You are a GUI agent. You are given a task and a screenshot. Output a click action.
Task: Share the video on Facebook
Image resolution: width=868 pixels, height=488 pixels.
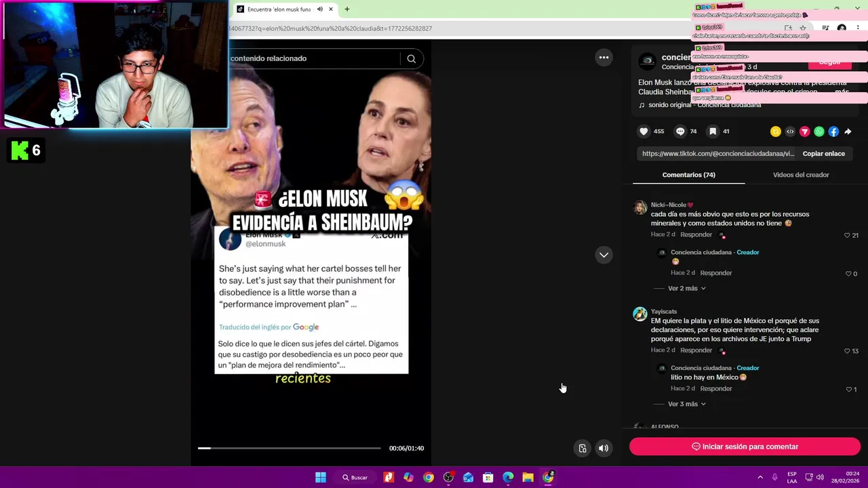[833, 131]
